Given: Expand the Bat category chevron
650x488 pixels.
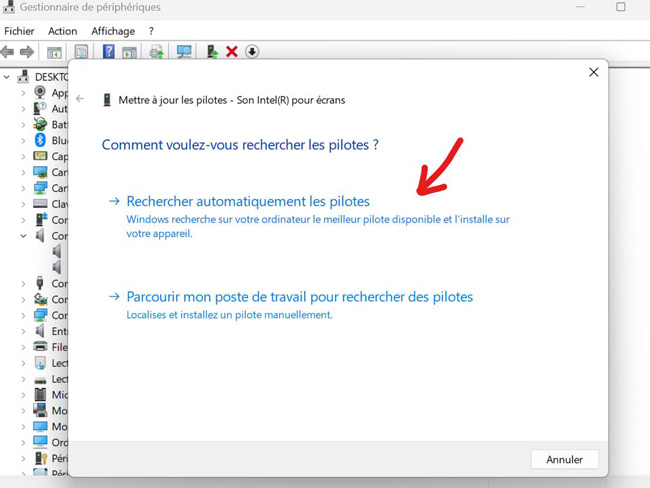Looking at the screenshot, I should (23, 125).
